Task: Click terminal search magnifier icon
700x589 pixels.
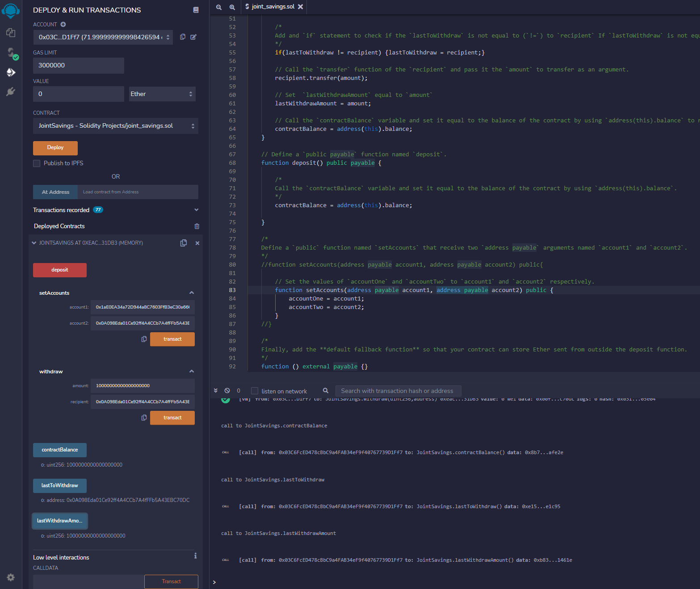Action: 326,390
